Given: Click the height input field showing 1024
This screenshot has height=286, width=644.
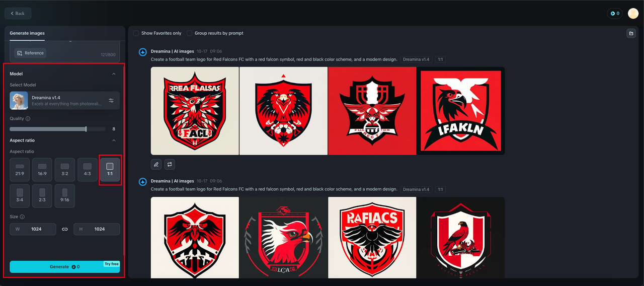Looking at the screenshot, I should [97, 229].
